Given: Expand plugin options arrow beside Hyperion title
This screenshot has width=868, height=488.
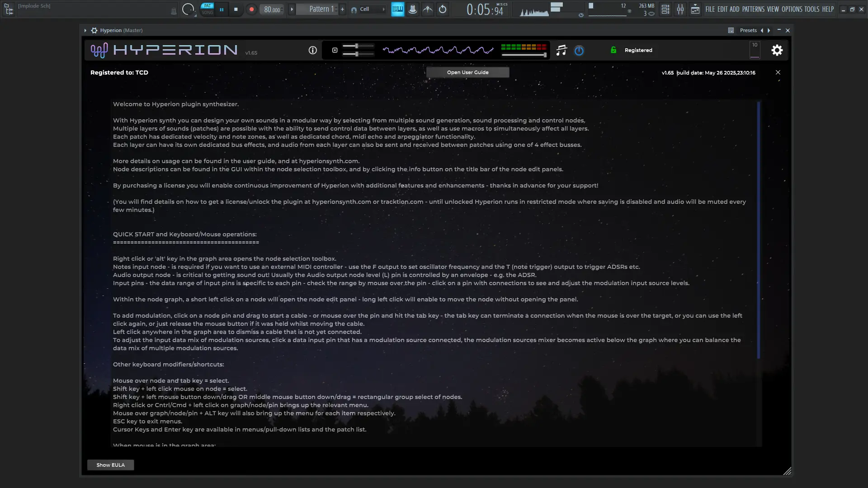Looking at the screenshot, I should (85, 30).
